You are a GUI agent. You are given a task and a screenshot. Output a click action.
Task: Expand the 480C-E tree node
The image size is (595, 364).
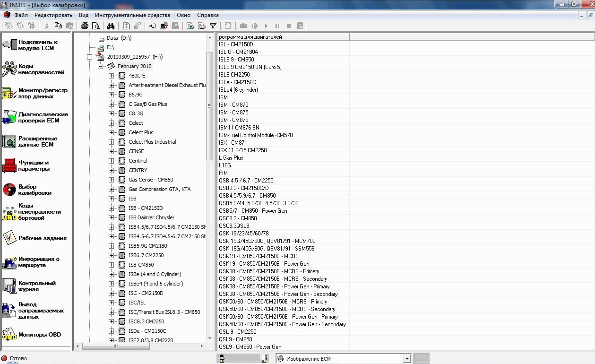coord(111,76)
